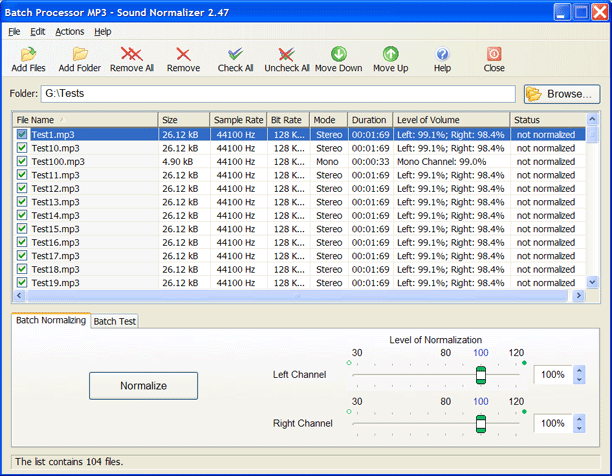
Task: Sort by the Level of Volume column header
Action: (452, 120)
